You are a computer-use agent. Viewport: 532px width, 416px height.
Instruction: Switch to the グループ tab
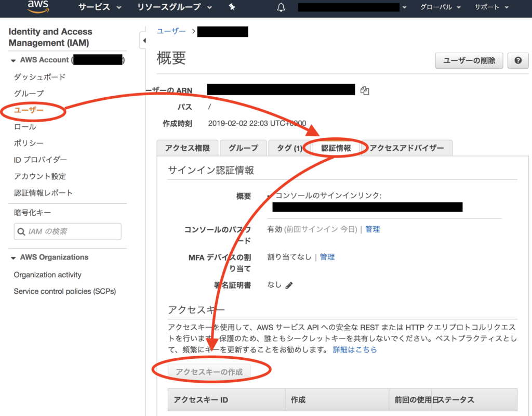coord(243,148)
